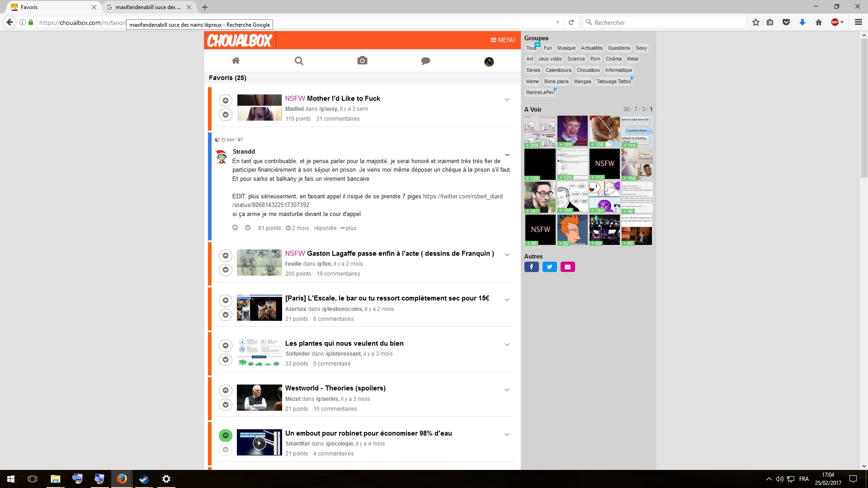The width and height of the screenshot is (868, 488).
Task: Open the site search magnifier icon
Action: pyautogui.click(x=299, y=61)
